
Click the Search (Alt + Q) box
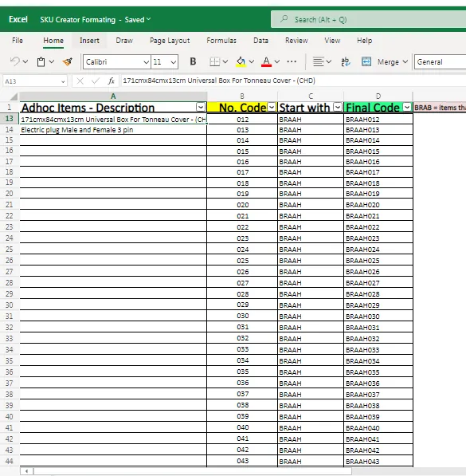point(368,19)
